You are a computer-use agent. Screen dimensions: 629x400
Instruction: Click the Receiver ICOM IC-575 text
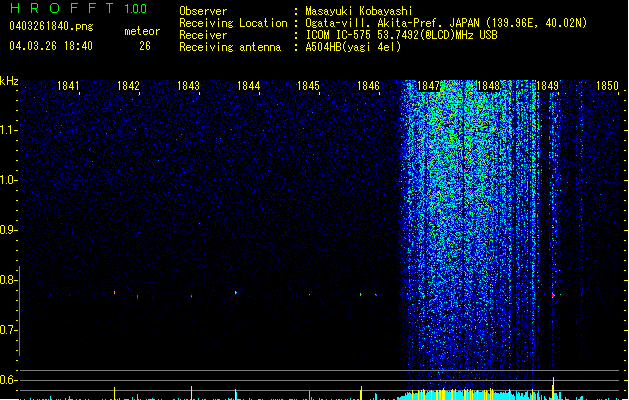tap(401, 35)
